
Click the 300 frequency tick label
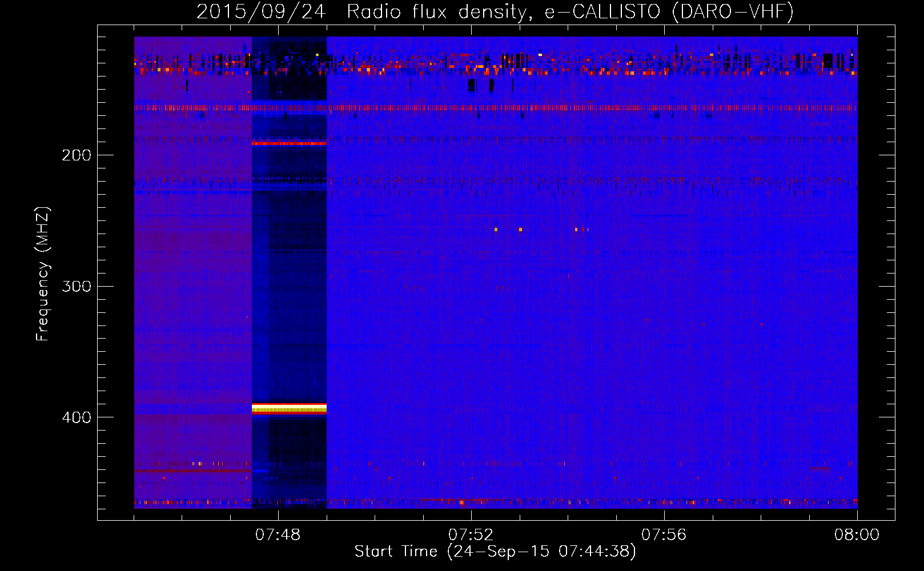point(77,286)
